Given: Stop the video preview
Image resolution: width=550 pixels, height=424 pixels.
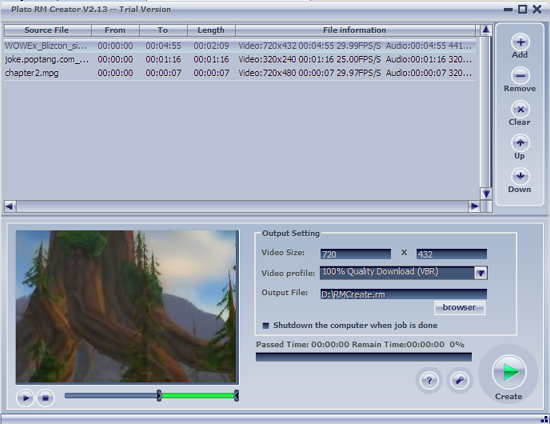Looking at the screenshot, I should [x=46, y=398].
